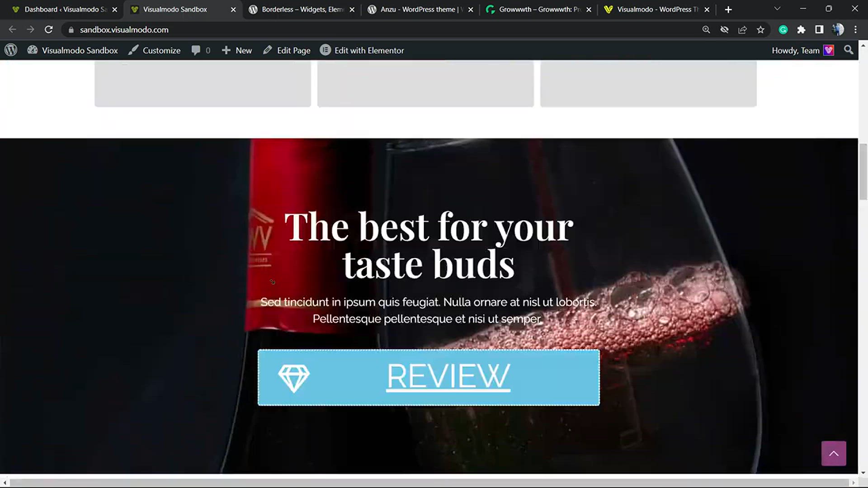This screenshot has width=868, height=488.
Task: Open a new browser tab
Action: click(728, 9)
